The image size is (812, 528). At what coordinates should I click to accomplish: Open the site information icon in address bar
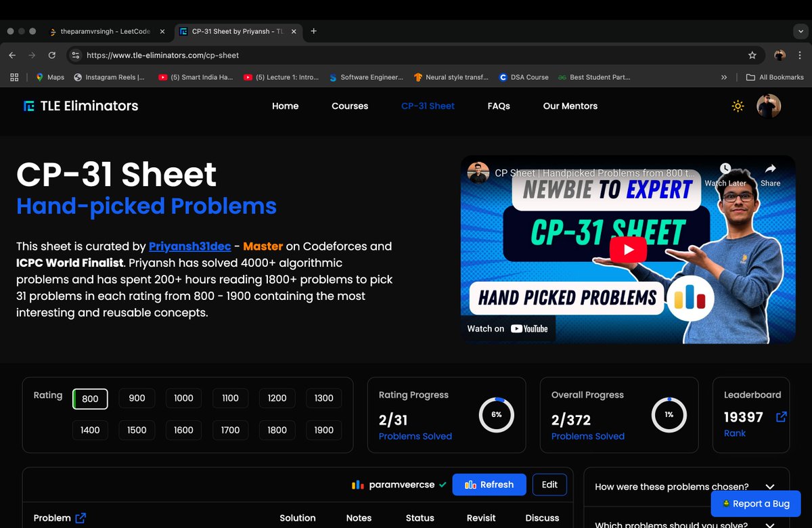(76, 56)
